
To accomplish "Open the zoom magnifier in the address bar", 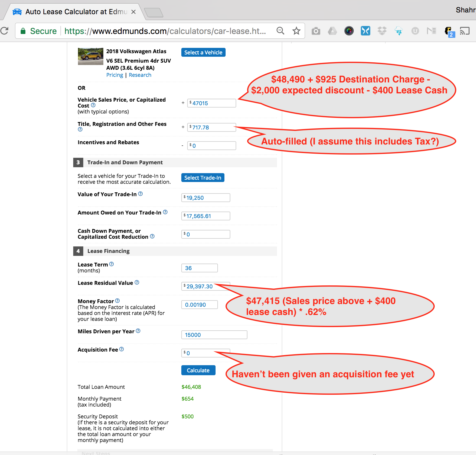I will pos(280,31).
